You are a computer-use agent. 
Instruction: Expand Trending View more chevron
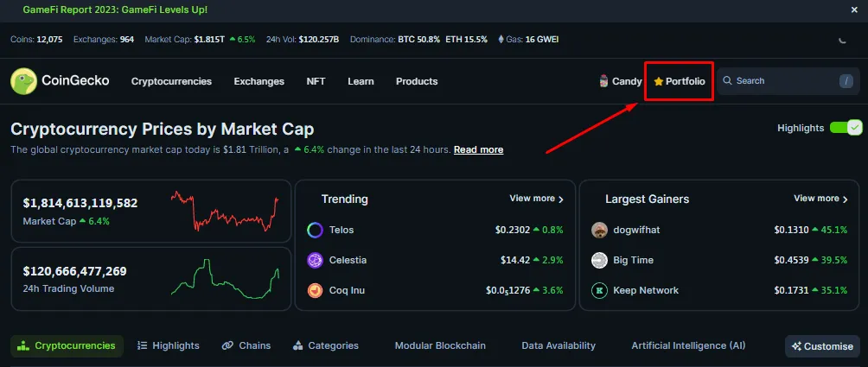point(561,199)
